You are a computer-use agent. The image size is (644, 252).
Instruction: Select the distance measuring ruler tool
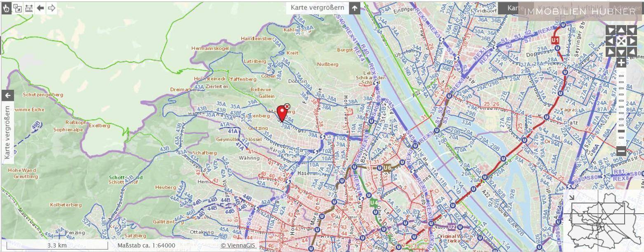click(29, 8)
